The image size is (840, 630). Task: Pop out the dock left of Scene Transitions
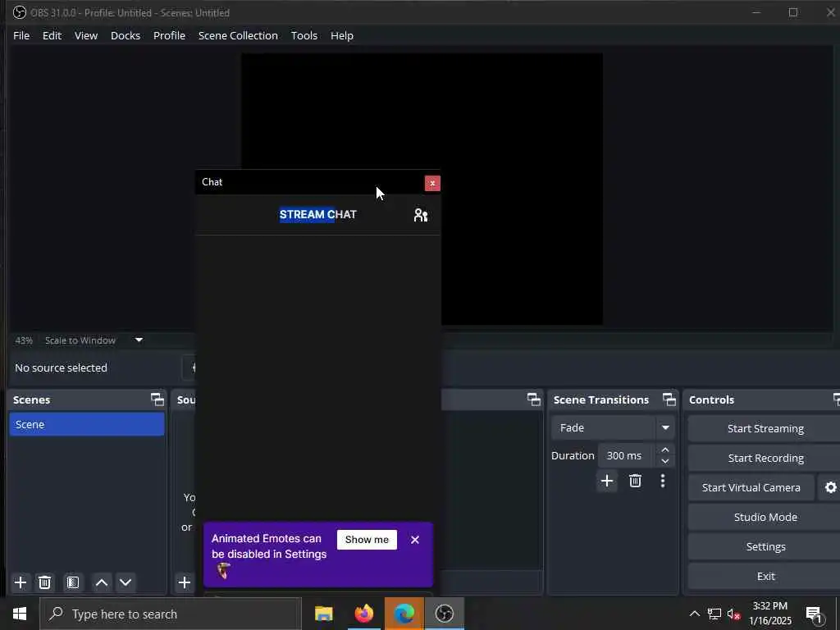pos(533,399)
